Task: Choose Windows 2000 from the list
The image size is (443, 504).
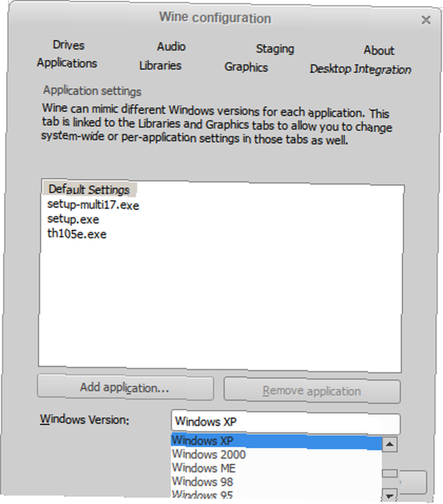Action: [x=276, y=454]
